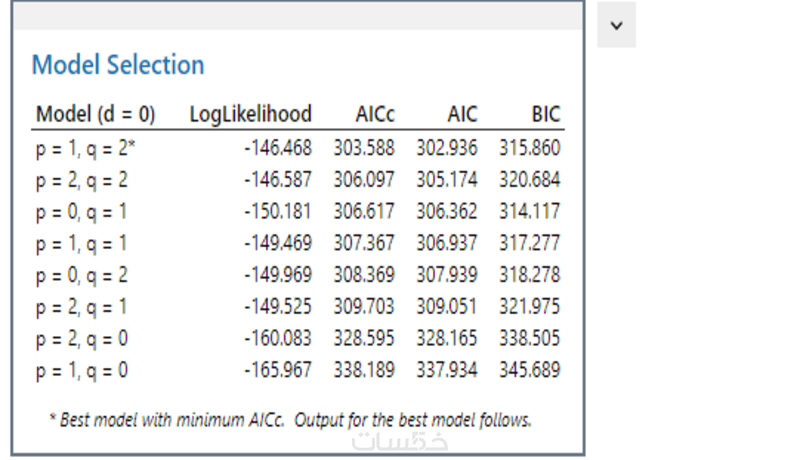Image resolution: width=800 pixels, height=460 pixels.
Task: Click the Model (d = 0) column header
Action: coord(96,114)
